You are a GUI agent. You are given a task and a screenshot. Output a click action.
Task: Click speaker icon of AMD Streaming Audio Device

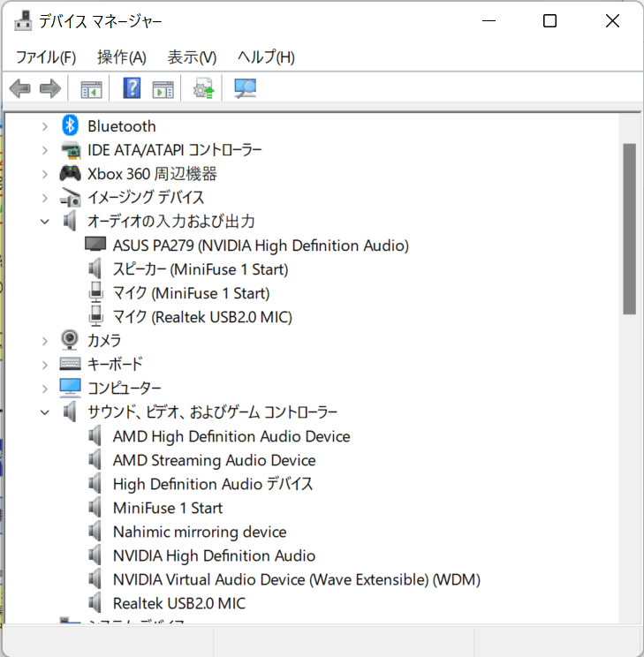(95, 460)
